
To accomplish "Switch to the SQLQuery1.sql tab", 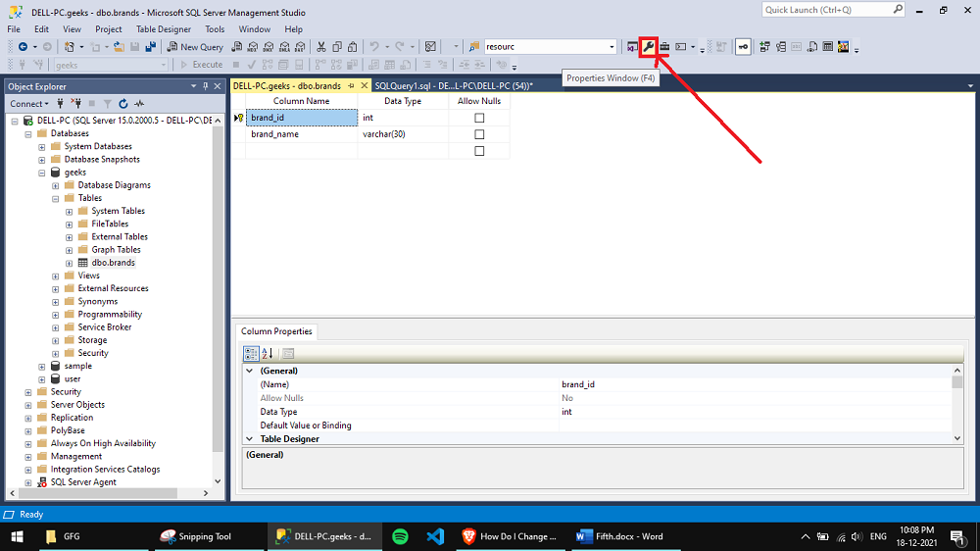I will click(x=454, y=86).
